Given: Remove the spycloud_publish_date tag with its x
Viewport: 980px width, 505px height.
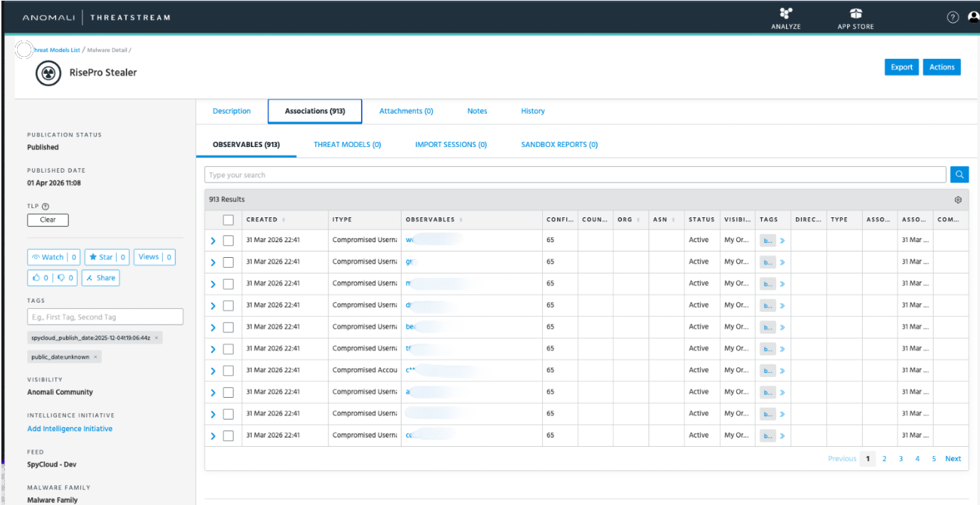Looking at the screenshot, I should (156, 337).
